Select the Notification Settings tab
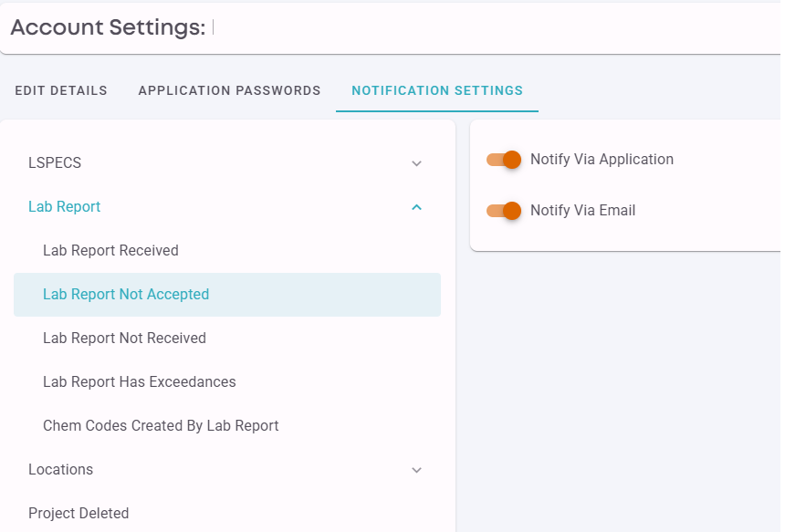The width and height of the screenshot is (785, 532). 437,90
